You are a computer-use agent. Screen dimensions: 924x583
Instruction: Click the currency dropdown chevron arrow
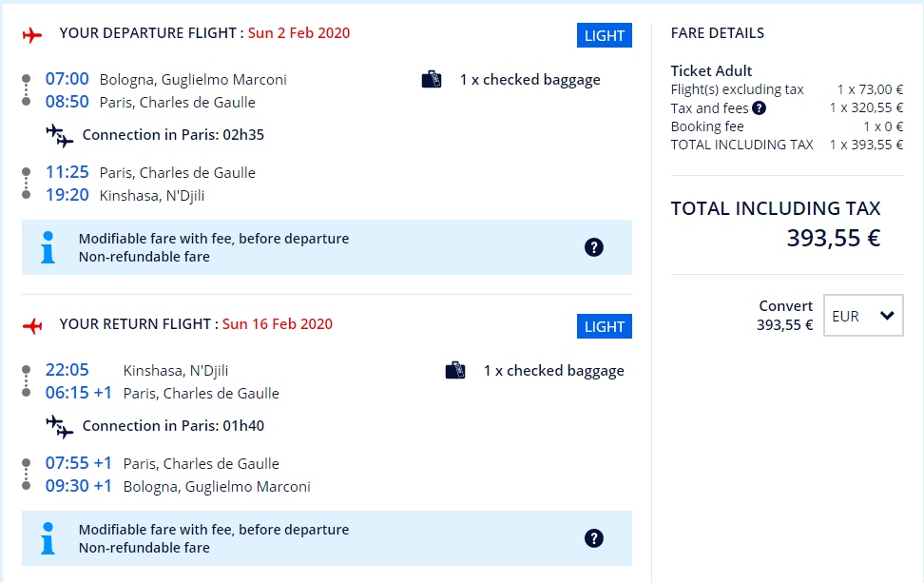(x=887, y=316)
